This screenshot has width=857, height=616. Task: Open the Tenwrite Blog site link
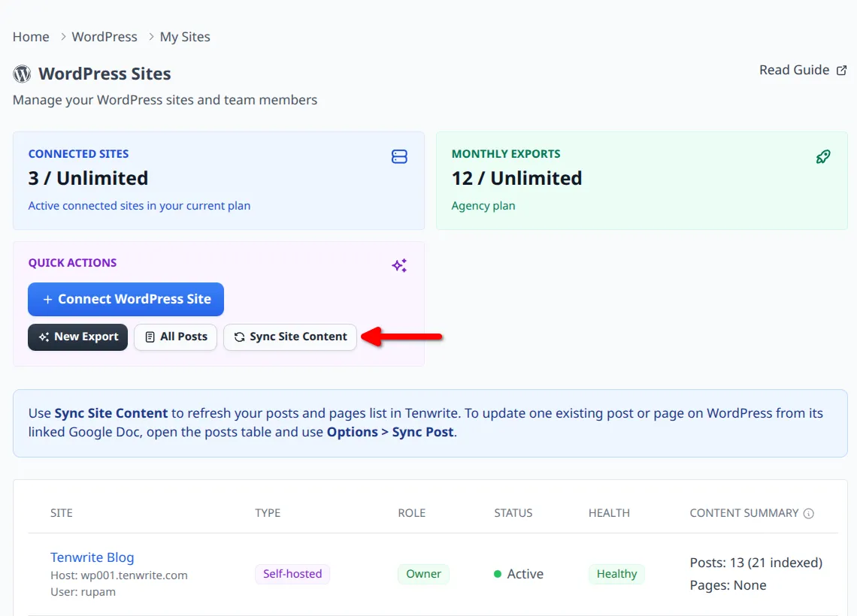point(92,557)
